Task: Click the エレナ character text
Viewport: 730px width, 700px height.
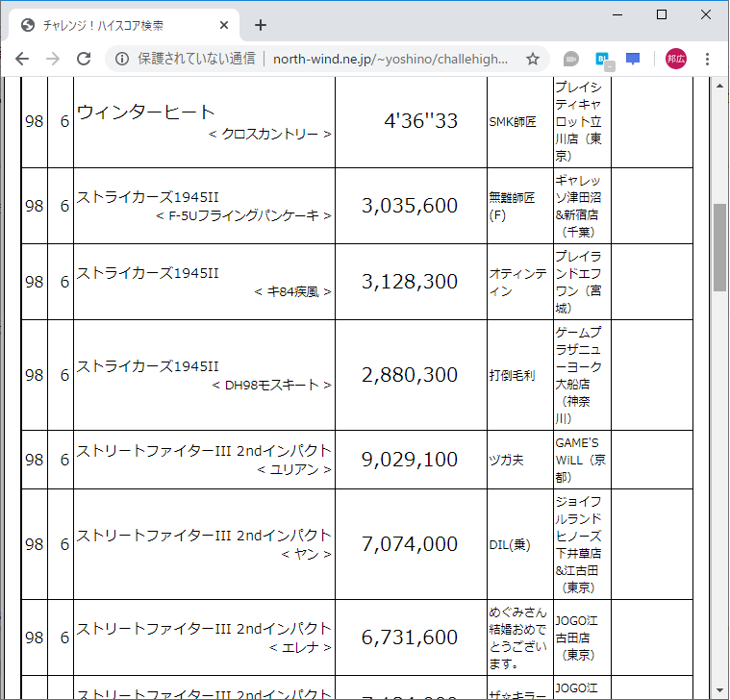Action: pyautogui.click(x=300, y=647)
